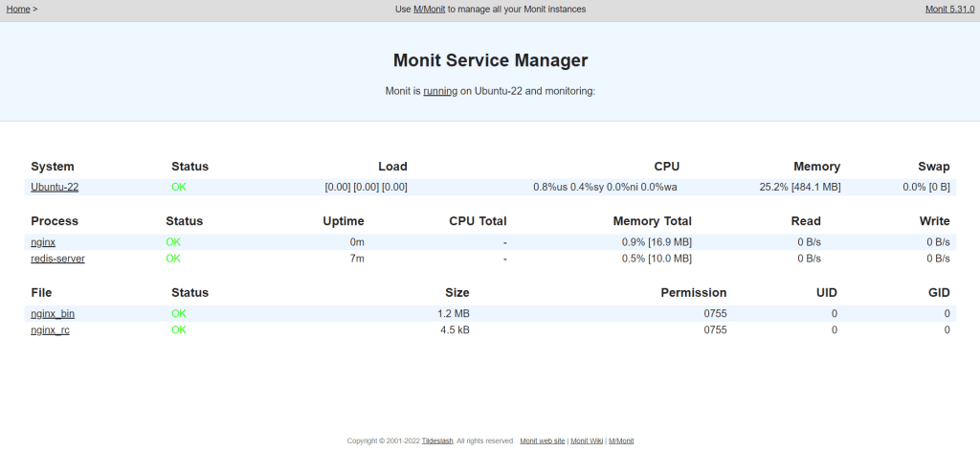Click the OK status for Ubuntu-22

pyautogui.click(x=179, y=187)
